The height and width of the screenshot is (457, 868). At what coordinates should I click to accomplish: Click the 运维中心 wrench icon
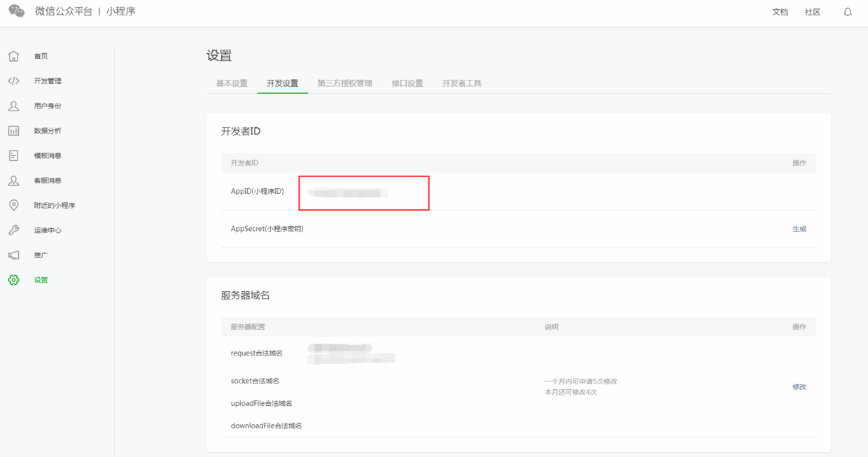tap(13, 230)
